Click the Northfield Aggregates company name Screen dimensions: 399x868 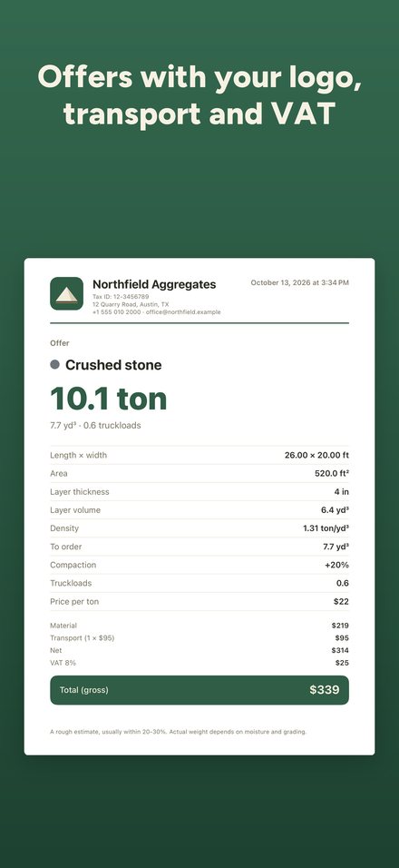click(x=154, y=284)
